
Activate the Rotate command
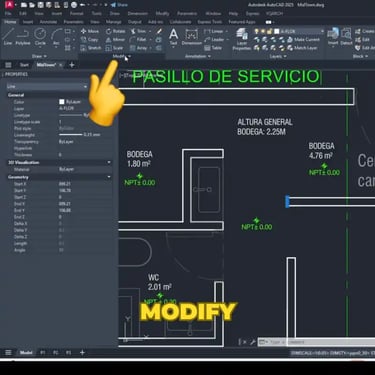pyautogui.click(x=115, y=31)
